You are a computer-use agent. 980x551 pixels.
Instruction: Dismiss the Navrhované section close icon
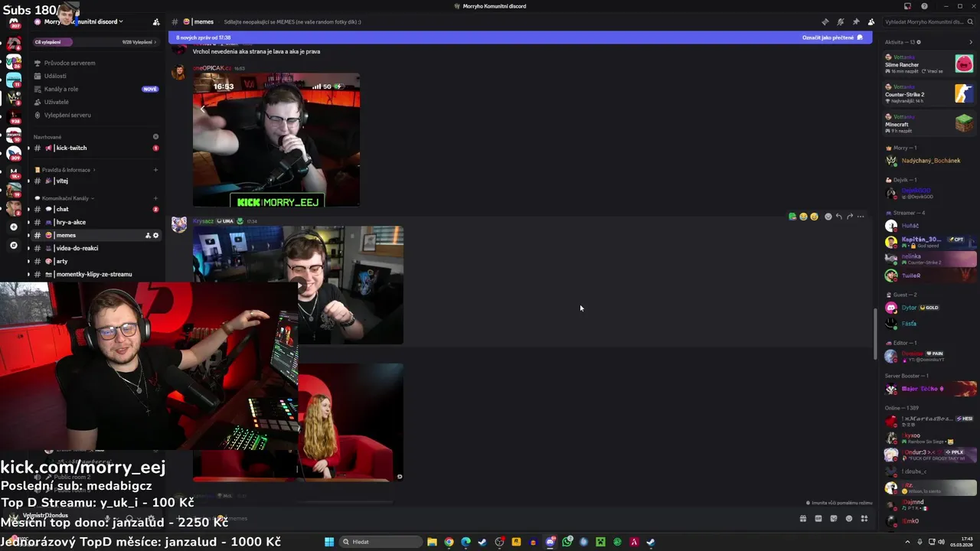(155, 137)
